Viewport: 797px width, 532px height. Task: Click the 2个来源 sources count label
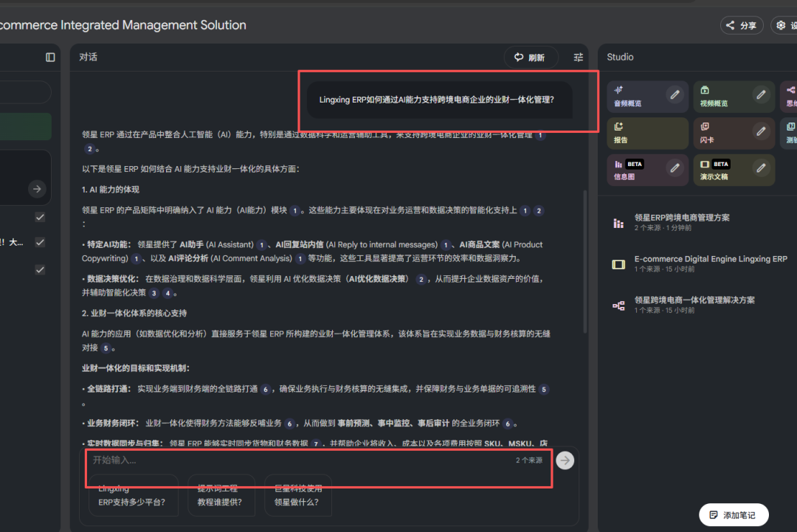(x=529, y=460)
